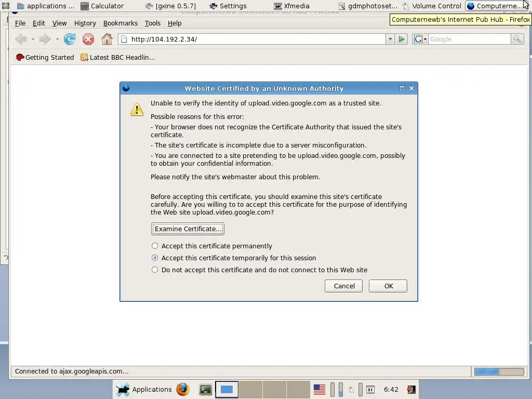Click the dialog's title bar globe icon
Screen dimensions: 532x399
[126, 88]
